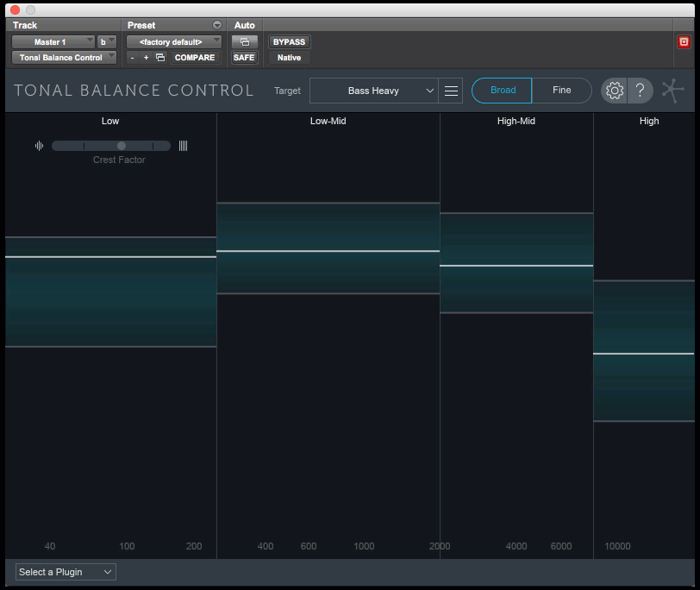Open the target curve hamburger menu

pyautogui.click(x=451, y=91)
